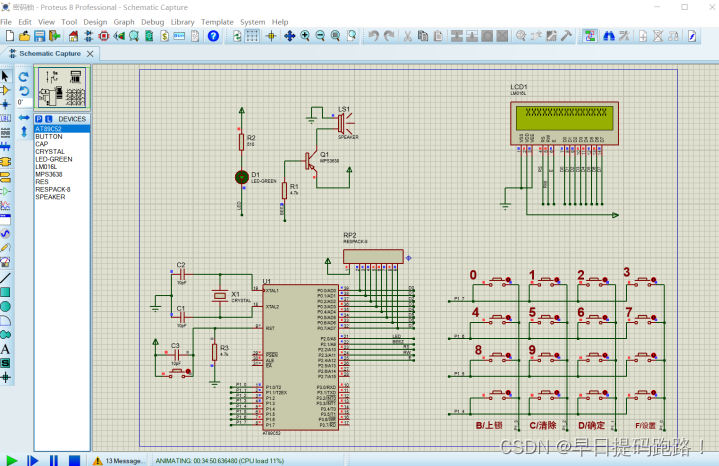Click the Save Project icon
The width and height of the screenshot is (719, 466).
38,36
